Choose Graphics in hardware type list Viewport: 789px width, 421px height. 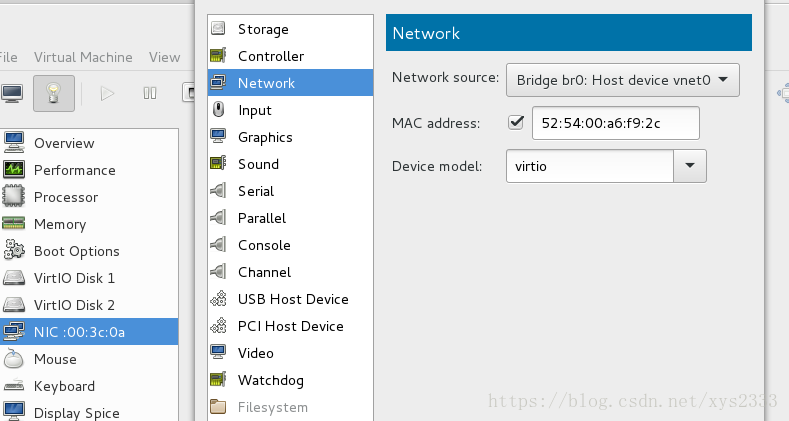(x=290, y=137)
